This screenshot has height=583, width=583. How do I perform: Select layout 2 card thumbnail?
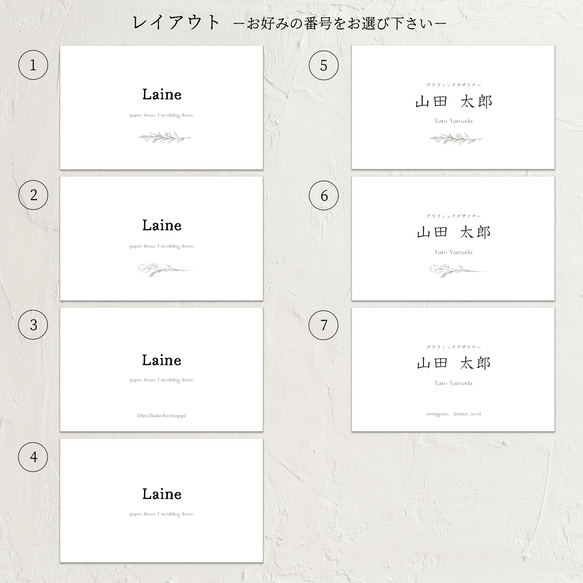(161, 238)
